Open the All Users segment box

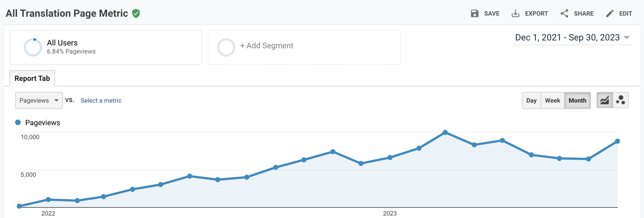(x=106, y=47)
